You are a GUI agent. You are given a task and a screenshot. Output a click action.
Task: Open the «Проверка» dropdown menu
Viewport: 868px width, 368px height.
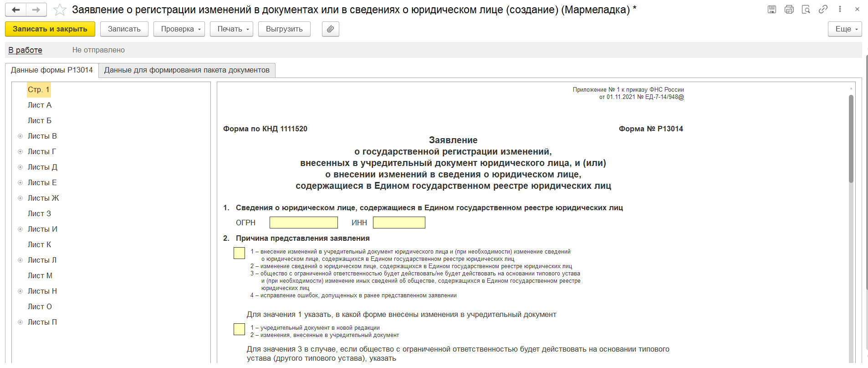(179, 29)
